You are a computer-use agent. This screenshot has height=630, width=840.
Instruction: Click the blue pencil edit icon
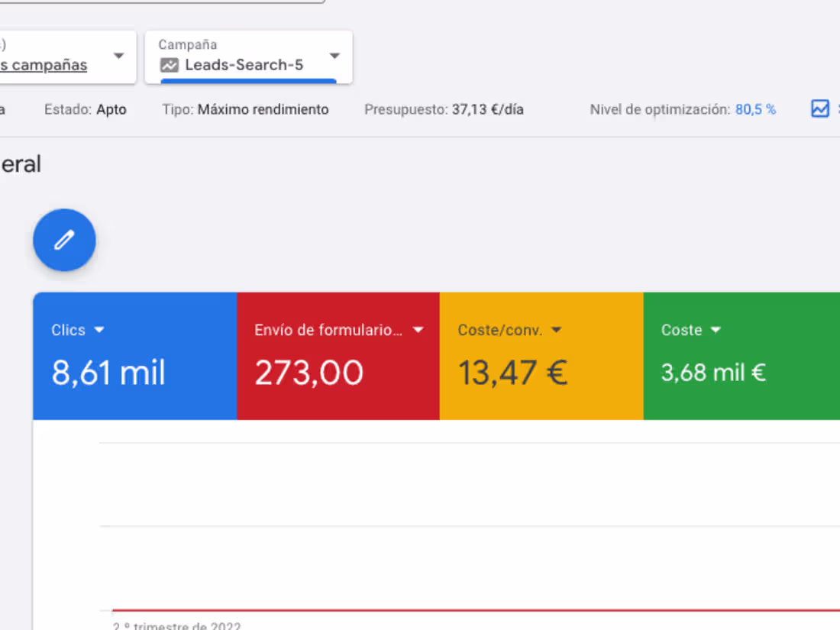click(64, 240)
